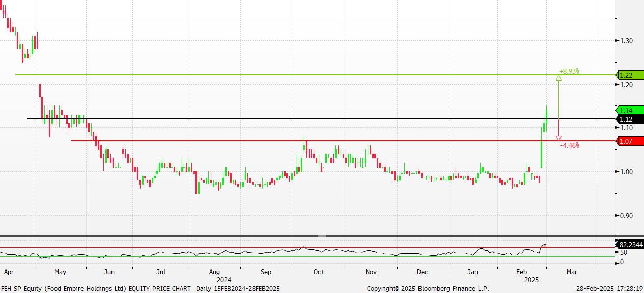644x293 pixels.
Task: Click the Aug month label on time axis
Action: click(x=214, y=272)
